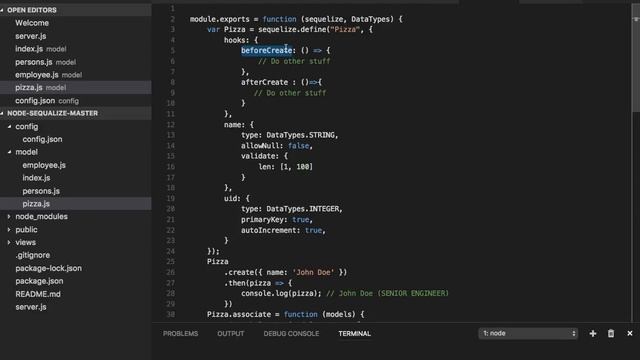The height and width of the screenshot is (360, 640).
Task: Open package-lock.json file
Action: coord(49,268)
